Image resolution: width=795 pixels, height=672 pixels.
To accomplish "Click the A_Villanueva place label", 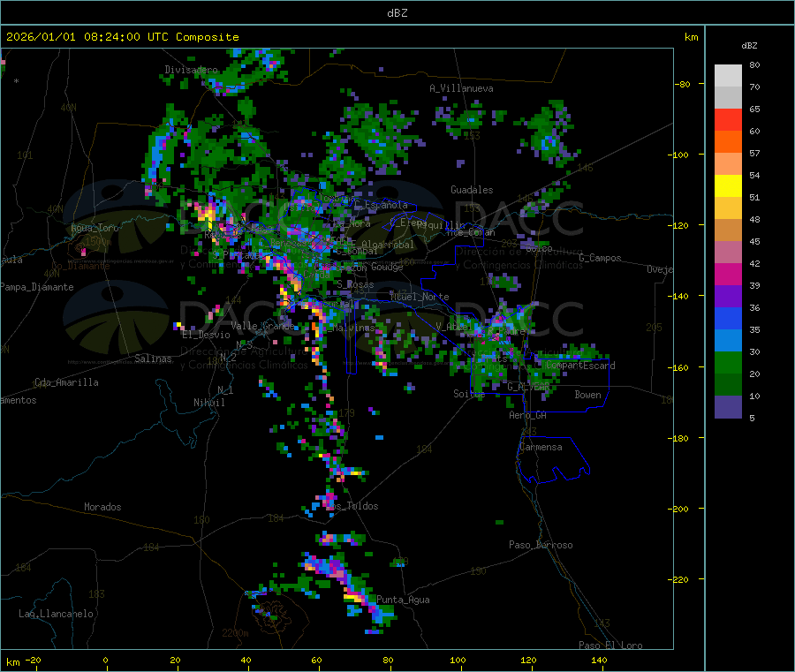I will pyautogui.click(x=461, y=88).
